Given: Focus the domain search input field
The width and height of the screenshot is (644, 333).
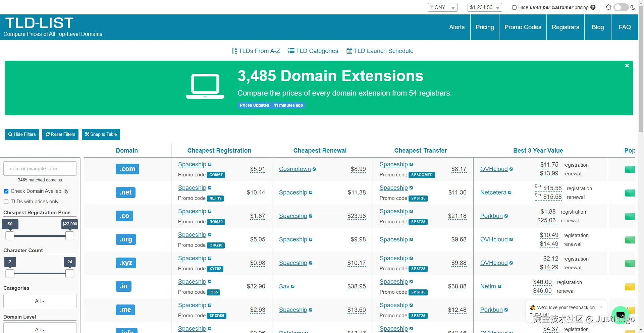Looking at the screenshot, I should 40,169.
